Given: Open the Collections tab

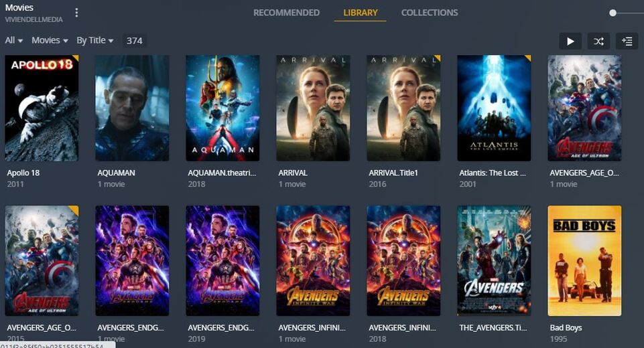Looking at the screenshot, I should click(429, 13).
